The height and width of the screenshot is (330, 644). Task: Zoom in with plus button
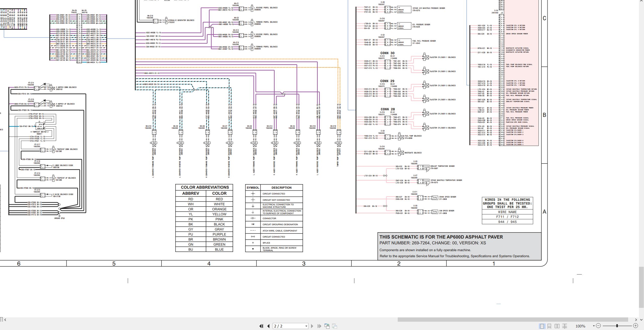(x=635, y=326)
